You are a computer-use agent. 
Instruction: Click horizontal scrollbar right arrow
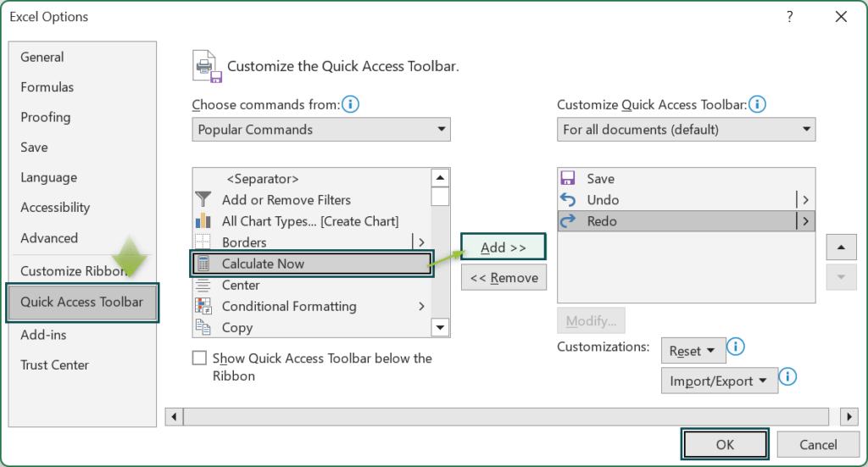849,417
